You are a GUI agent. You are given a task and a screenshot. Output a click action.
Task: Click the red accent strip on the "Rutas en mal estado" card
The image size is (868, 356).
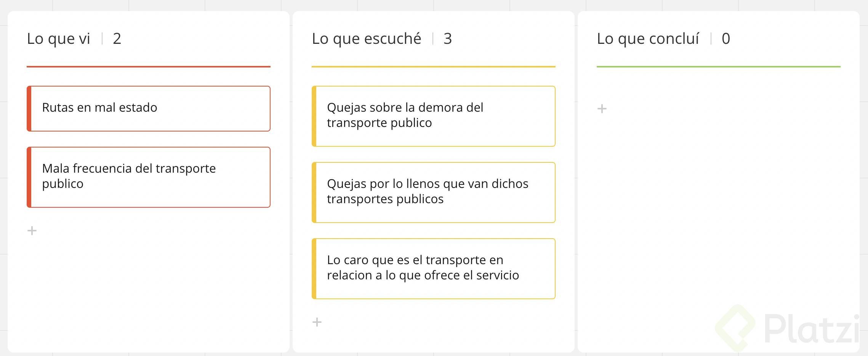(x=29, y=108)
